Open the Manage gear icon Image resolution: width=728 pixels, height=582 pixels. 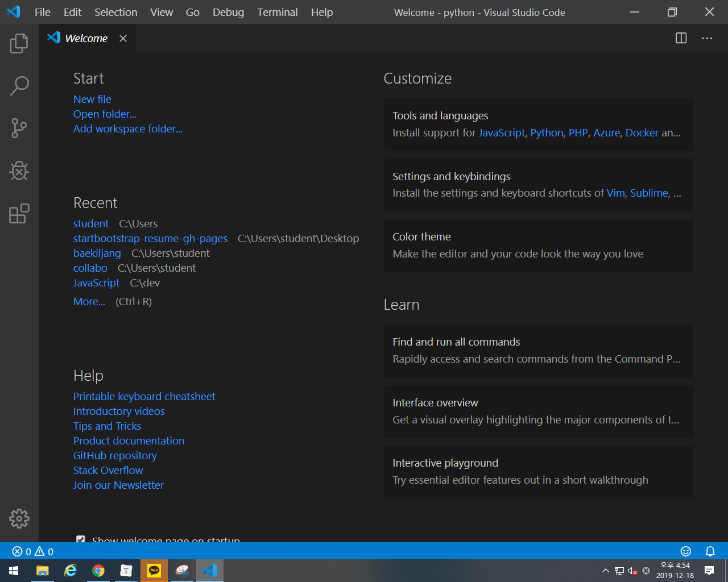pos(19,518)
